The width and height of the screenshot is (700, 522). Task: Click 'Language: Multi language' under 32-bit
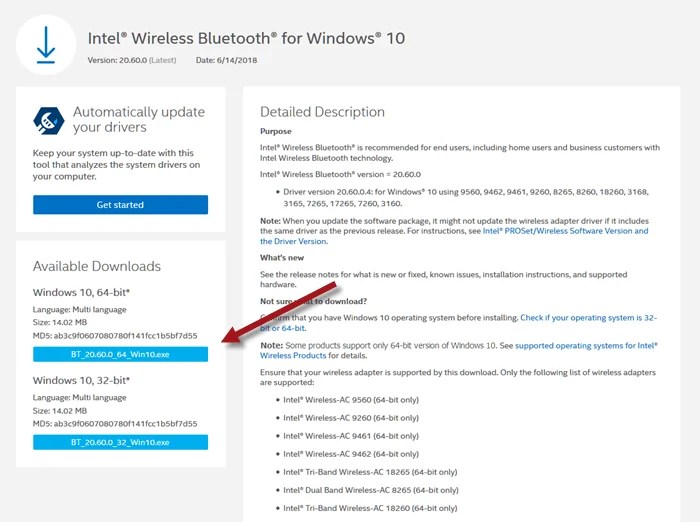coord(79,397)
